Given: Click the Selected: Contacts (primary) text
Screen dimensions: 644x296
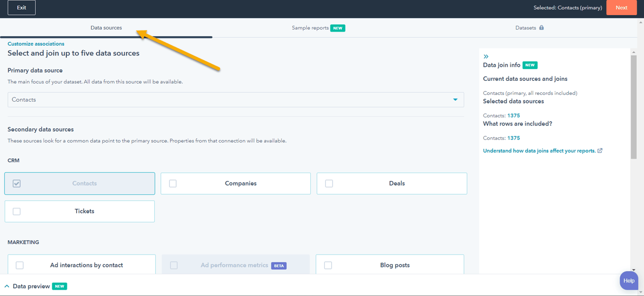Looking at the screenshot, I should coord(567,8).
